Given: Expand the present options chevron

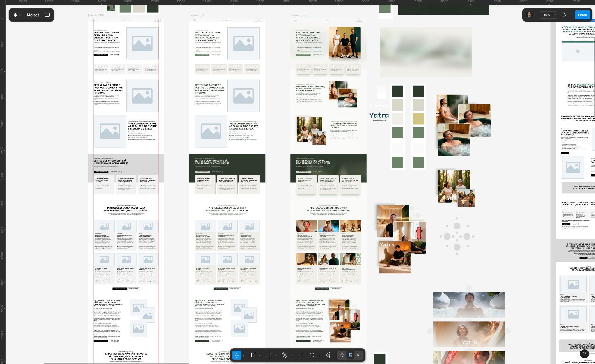Looking at the screenshot, I should pos(571,15).
